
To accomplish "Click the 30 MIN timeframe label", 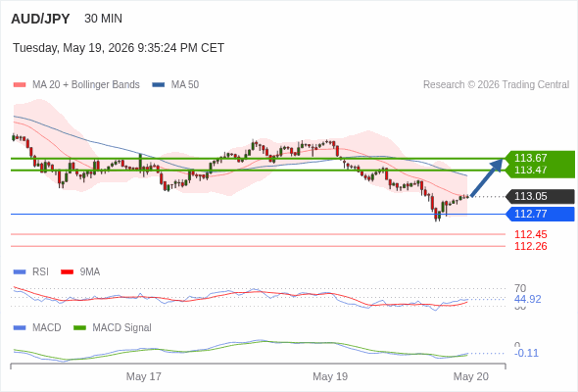I will tap(103, 19).
